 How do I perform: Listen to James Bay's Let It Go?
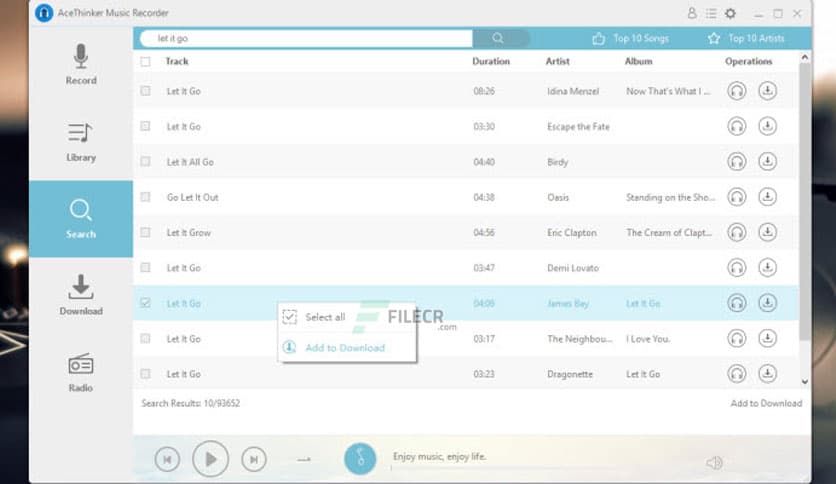pyautogui.click(x=737, y=303)
